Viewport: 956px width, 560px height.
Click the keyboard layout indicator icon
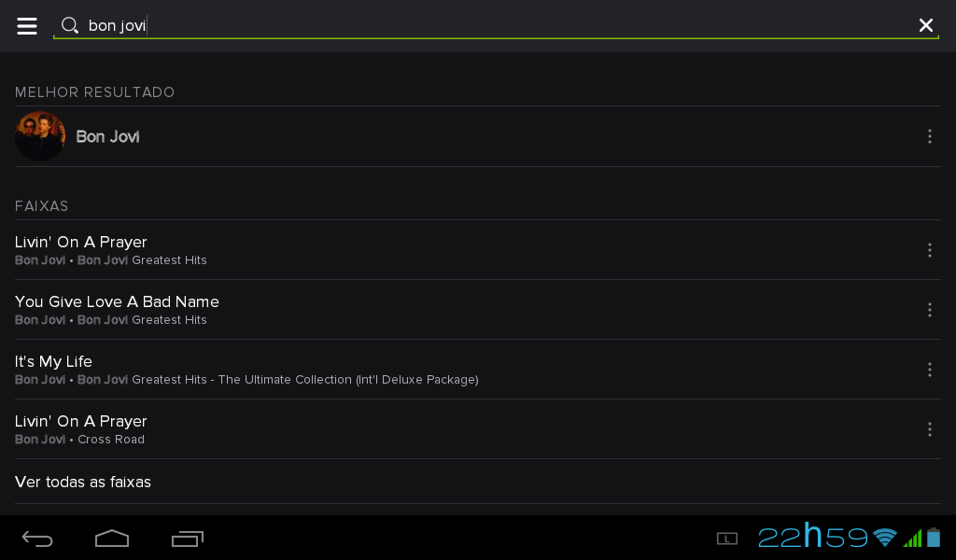[726, 539]
